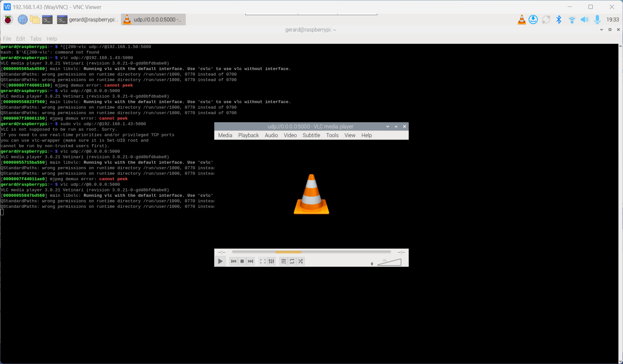Open the Media menu in VLC
623x364 pixels.
click(225, 135)
